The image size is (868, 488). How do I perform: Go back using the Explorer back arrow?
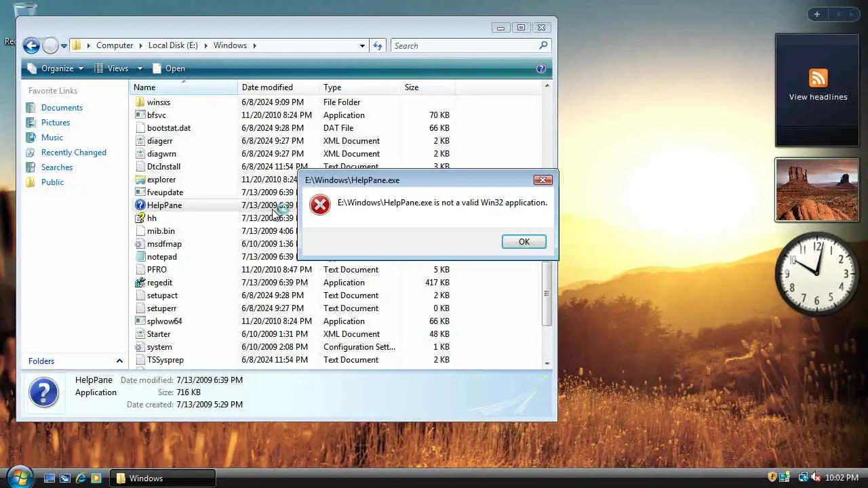coord(31,45)
